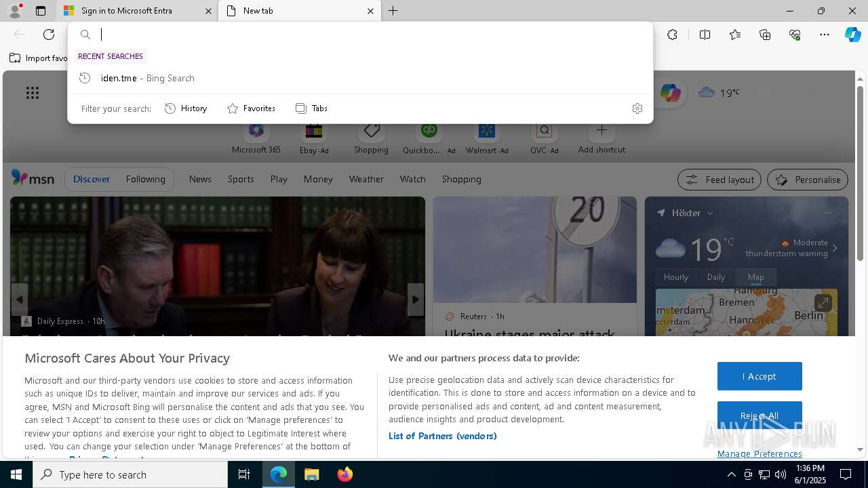Go to the next carousel story
Viewport: 868px width, 488px height.
tap(416, 300)
